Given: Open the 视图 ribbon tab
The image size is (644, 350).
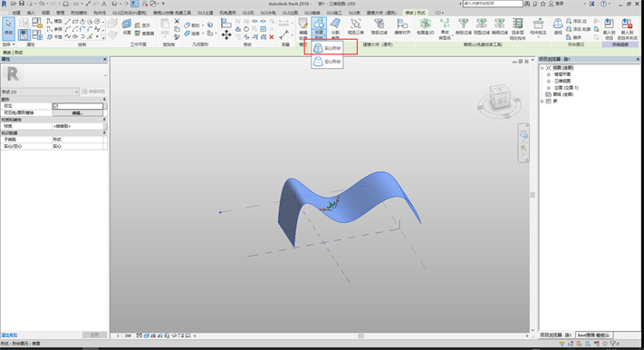Looking at the screenshot, I should [x=45, y=13].
